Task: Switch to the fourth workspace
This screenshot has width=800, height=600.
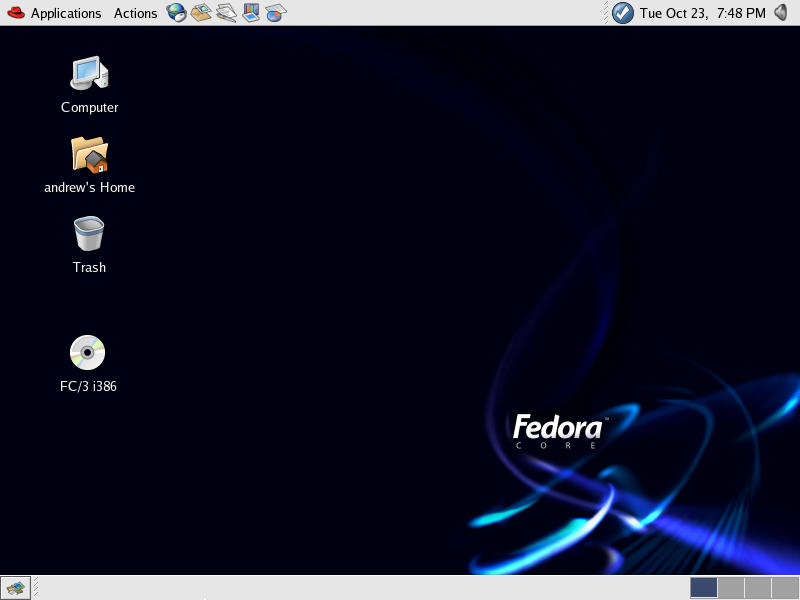Action: click(x=785, y=588)
